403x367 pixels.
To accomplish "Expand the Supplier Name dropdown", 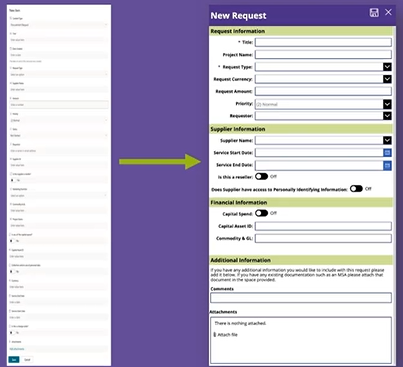I will click(387, 140).
